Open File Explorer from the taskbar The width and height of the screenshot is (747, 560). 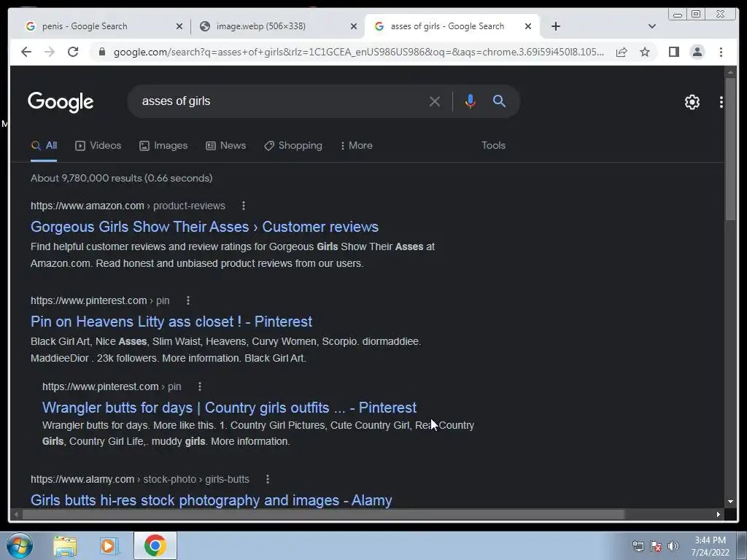click(x=65, y=545)
